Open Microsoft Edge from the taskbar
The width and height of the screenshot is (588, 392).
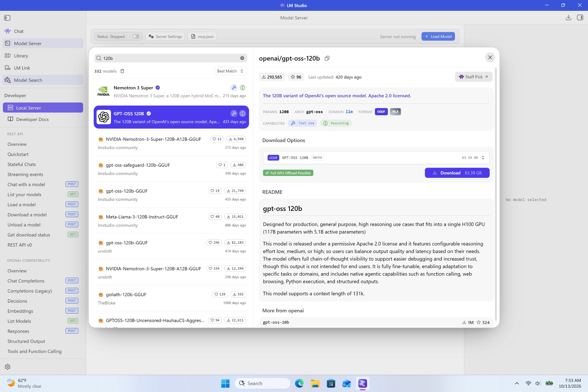click(x=299, y=383)
